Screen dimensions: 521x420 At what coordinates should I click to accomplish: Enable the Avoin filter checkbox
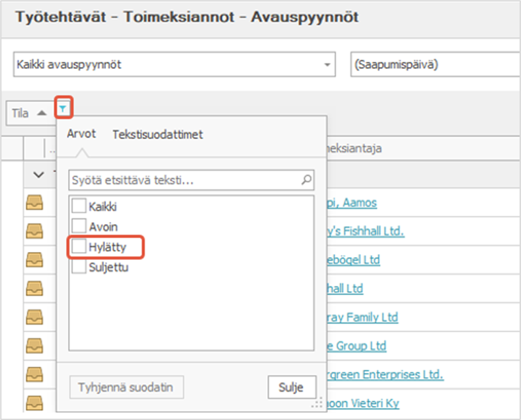(x=79, y=227)
